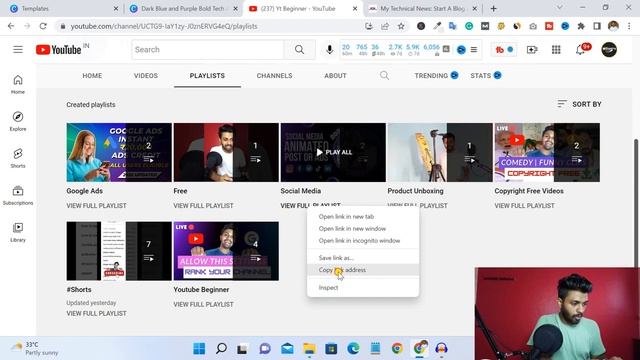This screenshot has height=360, width=640.
Task: Open Subscriptions in the sidebar
Action: pos(18,196)
